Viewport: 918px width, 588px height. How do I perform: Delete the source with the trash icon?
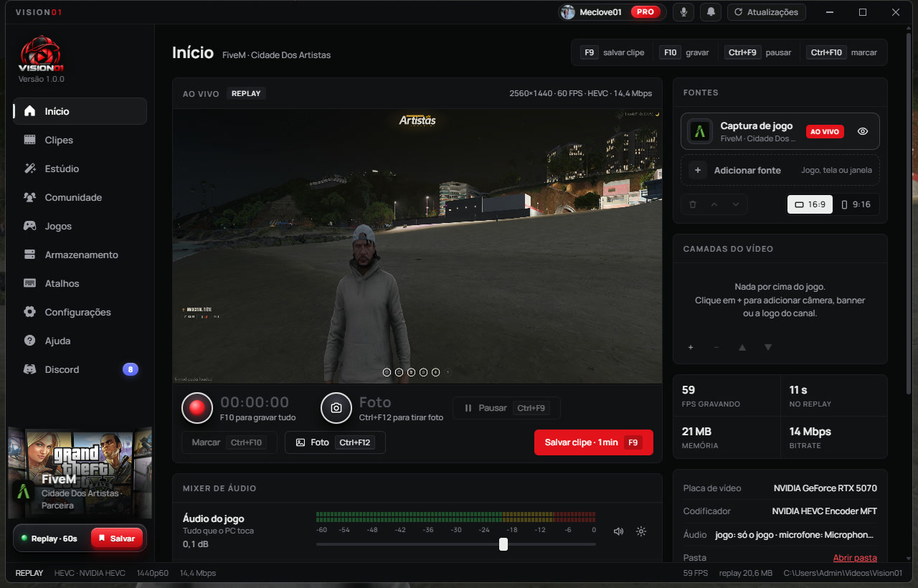click(693, 204)
